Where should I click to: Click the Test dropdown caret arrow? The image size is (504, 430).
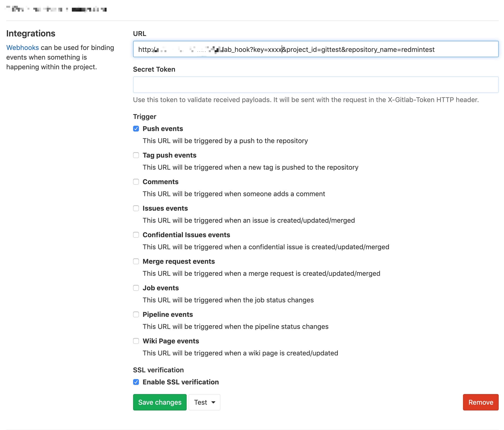coord(213,402)
